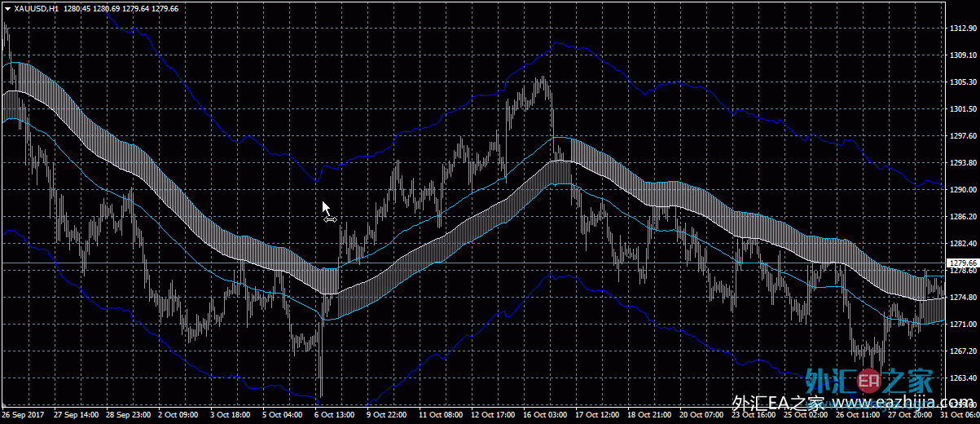Click the 1290.00 level on price axis
Viewport: 980px width, 424px height.
click(x=962, y=190)
